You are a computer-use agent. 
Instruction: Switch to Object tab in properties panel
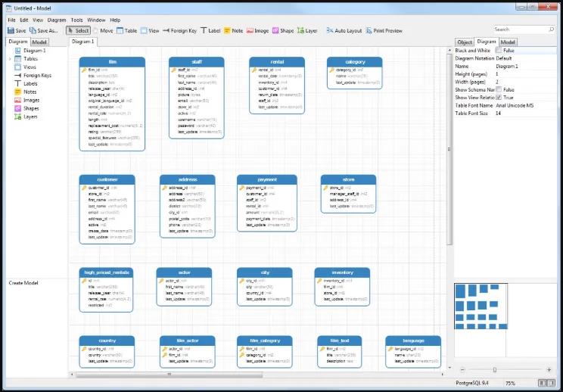tap(465, 42)
